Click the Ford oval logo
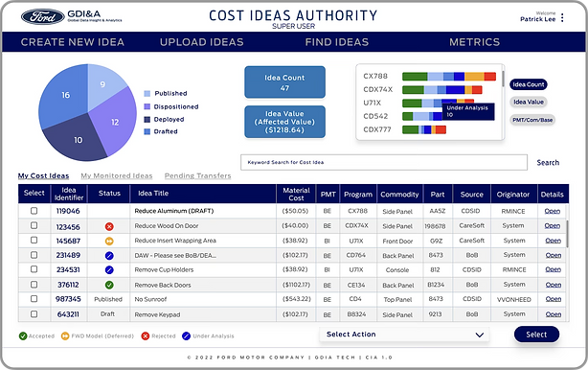 (43, 16)
